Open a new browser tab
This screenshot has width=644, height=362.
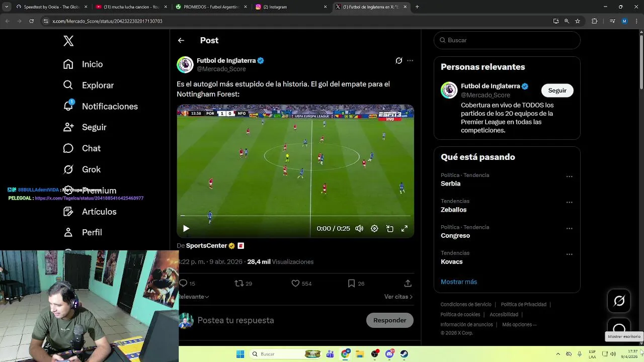tap(417, 7)
